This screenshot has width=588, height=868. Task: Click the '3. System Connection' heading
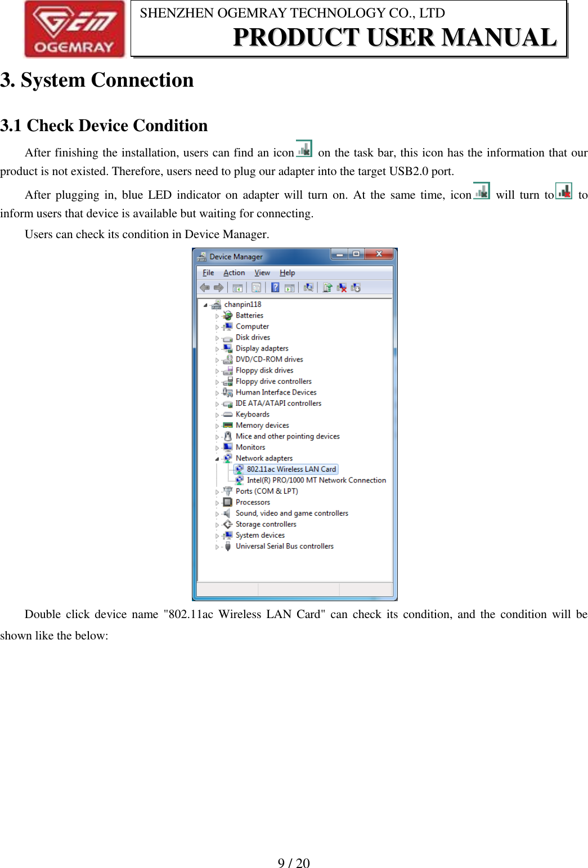tap(97, 80)
